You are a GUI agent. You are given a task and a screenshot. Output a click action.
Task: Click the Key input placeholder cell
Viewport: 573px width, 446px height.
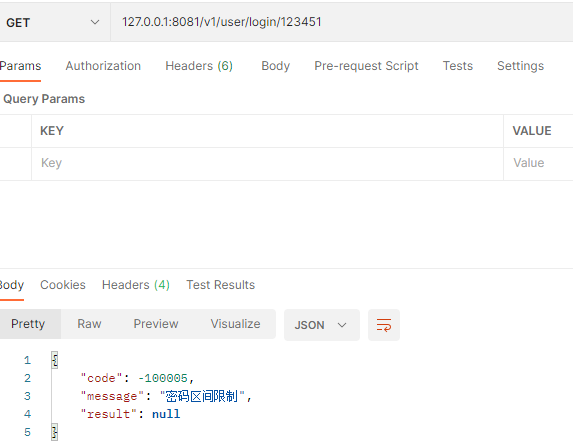pyautogui.click(x=267, y=164)
